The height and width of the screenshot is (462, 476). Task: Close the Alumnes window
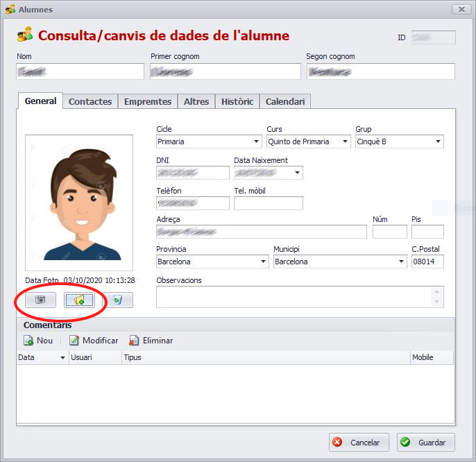click(461, 10)
